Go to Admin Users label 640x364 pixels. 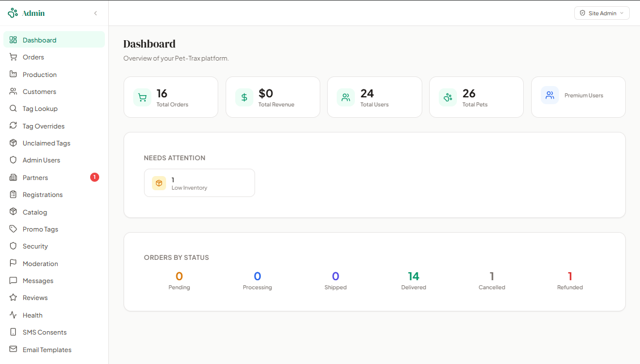pyautogui.click(x=41, y=160)
